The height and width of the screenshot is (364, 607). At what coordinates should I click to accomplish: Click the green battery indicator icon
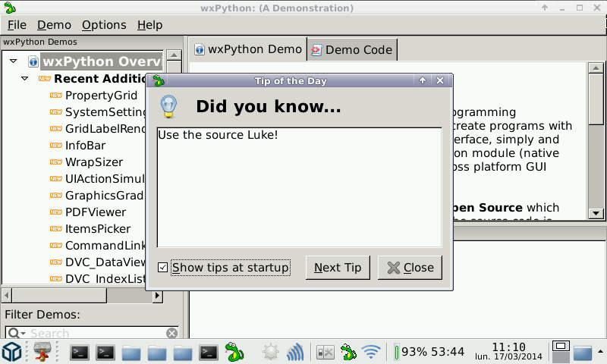pyautogui.click(x=397, y=353)
